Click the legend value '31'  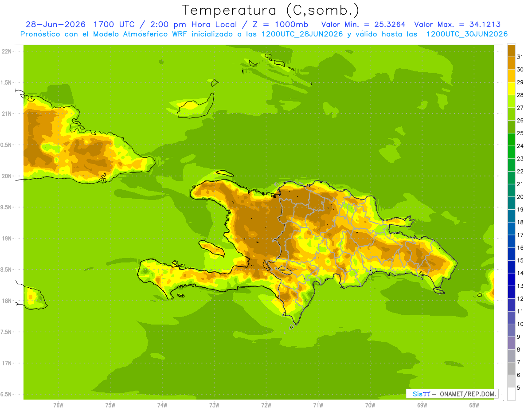coord(520,57)
